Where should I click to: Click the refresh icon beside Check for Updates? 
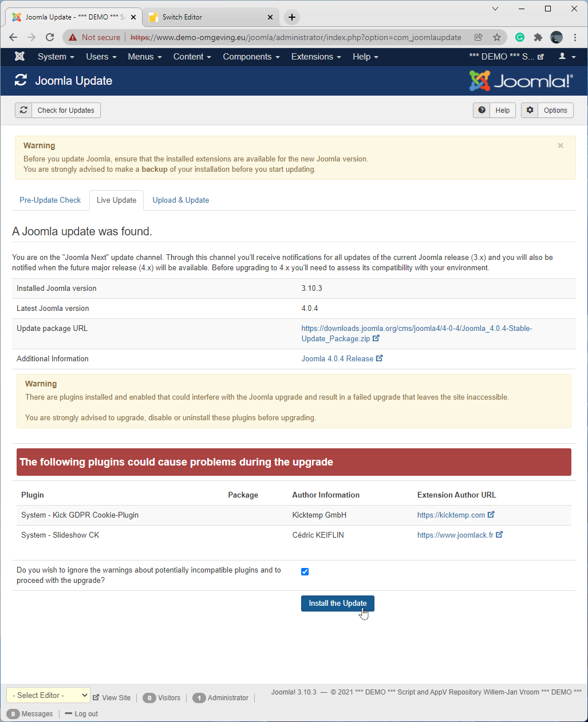(x=23, y=111)
